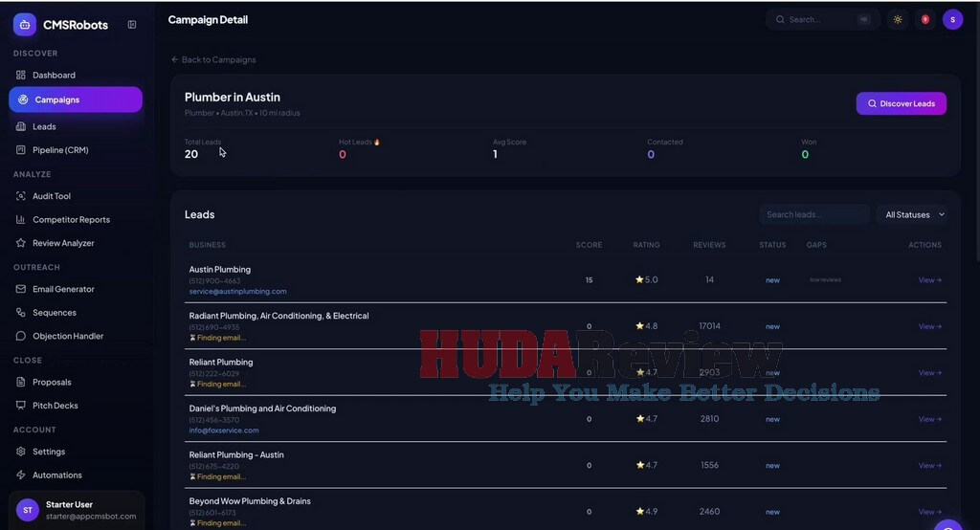The image size is (980, 530).
Task: Click the Audit Tool scan icon
Action: (21, 196)
